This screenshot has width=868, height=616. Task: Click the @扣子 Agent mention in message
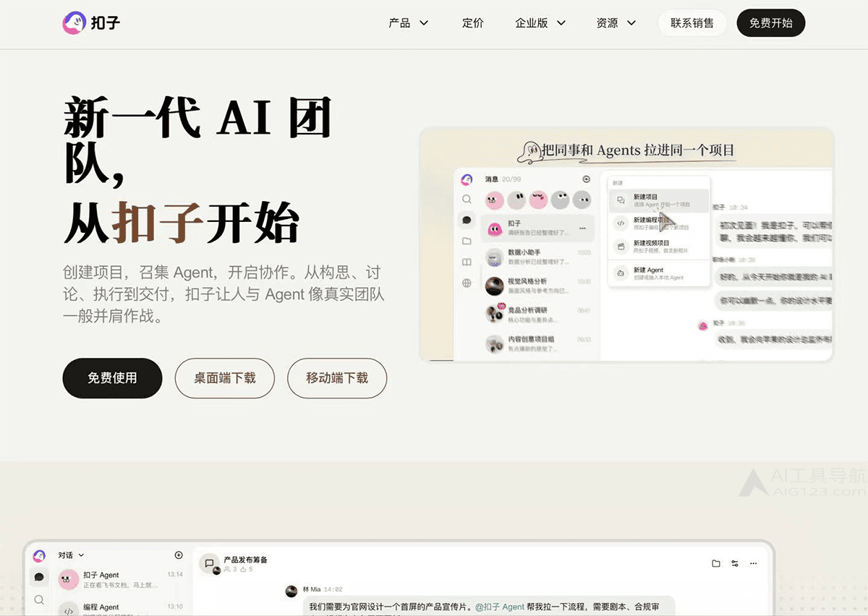[x=500, y=607]
